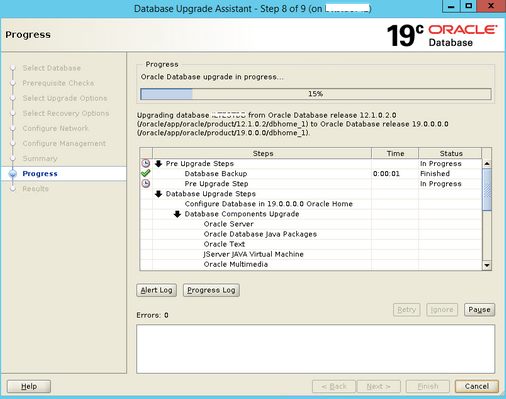Click the Steps column header
The width and height of the screenshot is (506, 399).
click(x=262, y=153)
